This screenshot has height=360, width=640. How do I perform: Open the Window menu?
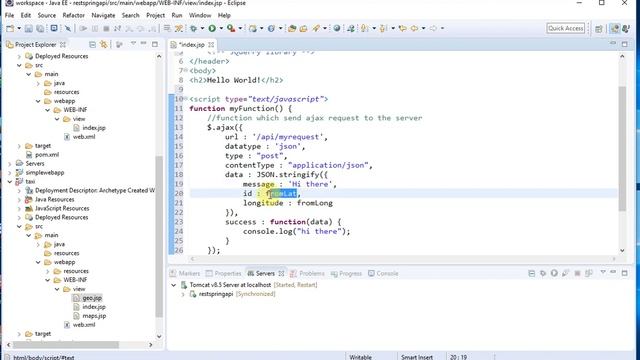click(x=200, y=15)
